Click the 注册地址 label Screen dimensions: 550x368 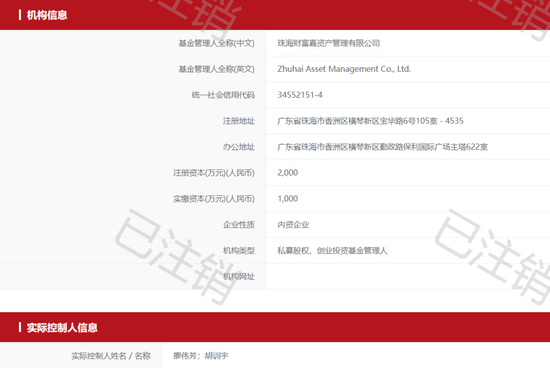click(x=239, y=121)
